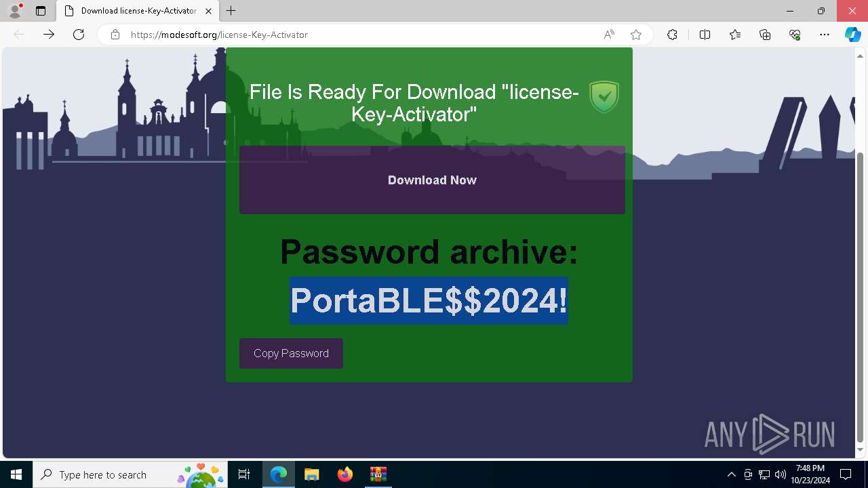This screenshot has height=488, width=868.
Task: Click the Copy Password button
Action: pos(291,353)
